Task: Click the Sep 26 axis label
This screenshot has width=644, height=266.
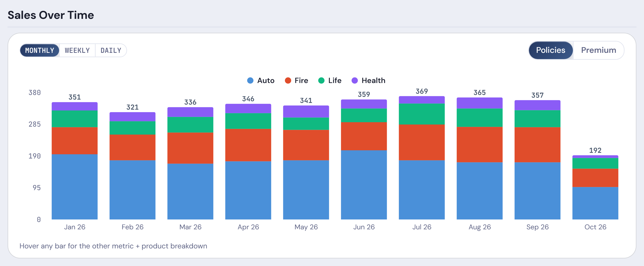Action: (537, 227)
